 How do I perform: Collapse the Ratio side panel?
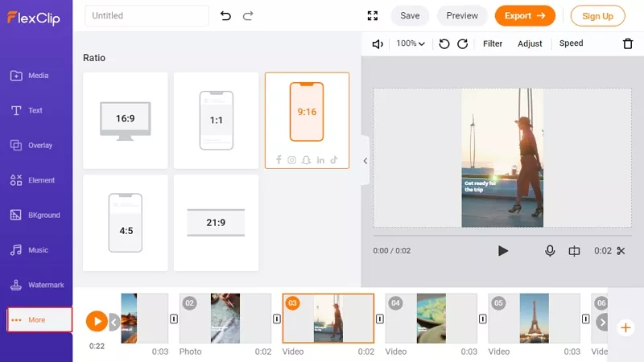[365, 161]
